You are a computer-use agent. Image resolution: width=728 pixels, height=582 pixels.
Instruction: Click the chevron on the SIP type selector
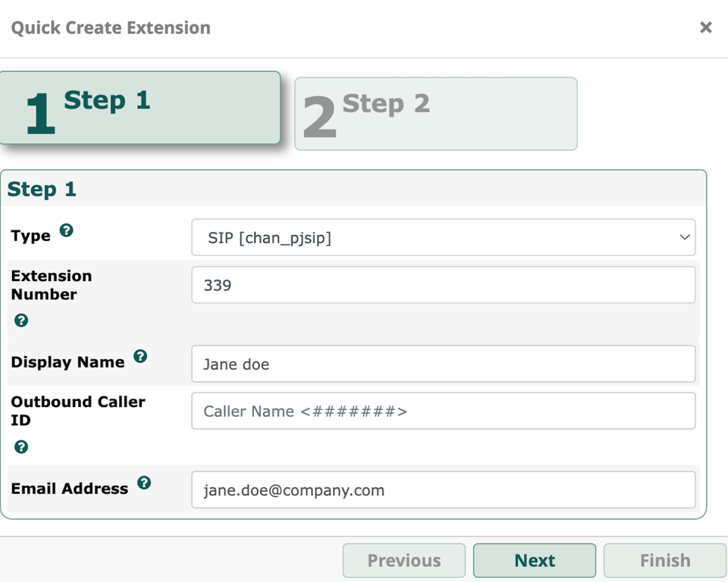(x=683, y=237)
